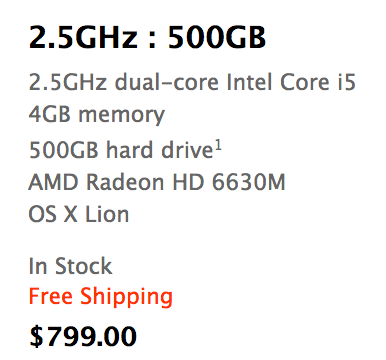Click the $799.00 price
The image size is (386, 360).
(x=83, y=336)
